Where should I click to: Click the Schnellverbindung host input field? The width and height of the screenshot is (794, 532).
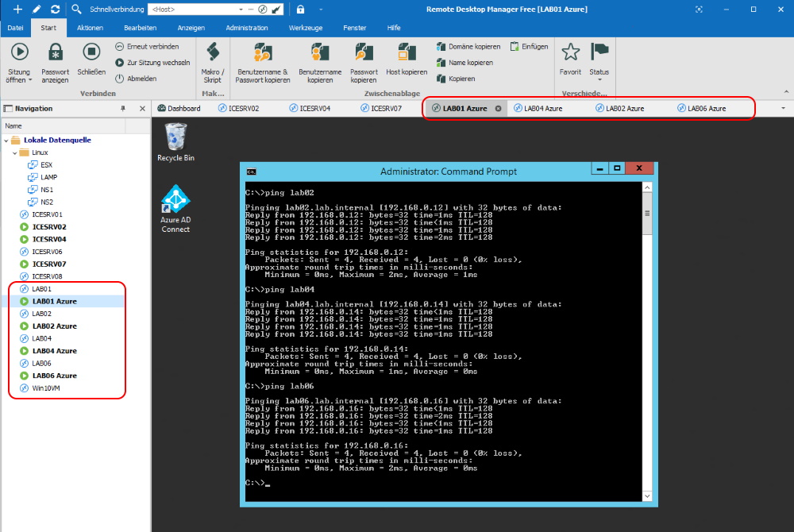192,9
